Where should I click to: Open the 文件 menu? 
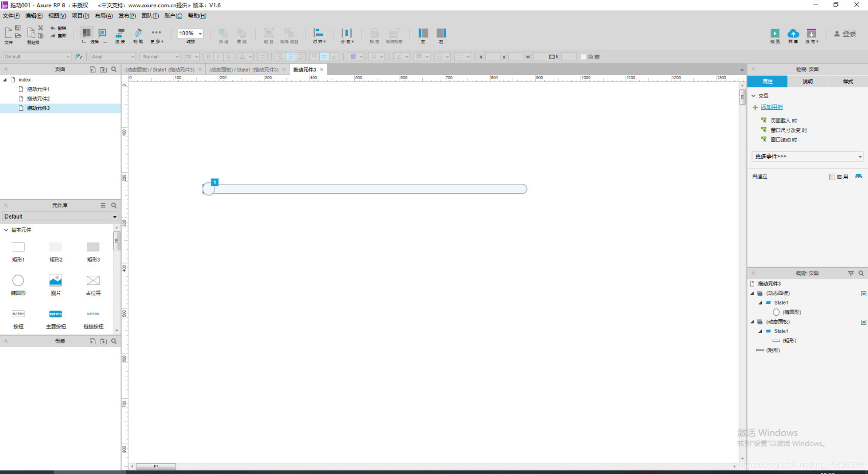[x=11, y=16]
